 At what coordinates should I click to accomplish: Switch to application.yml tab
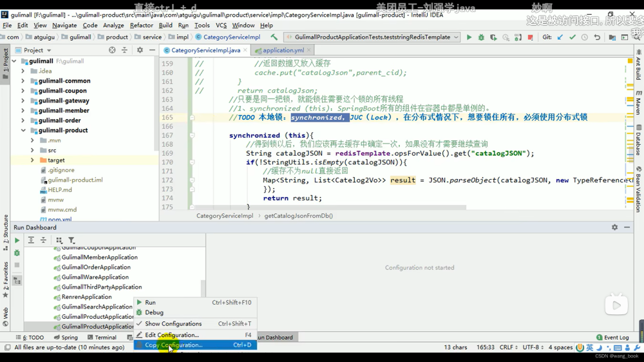[x=283, y=50]
